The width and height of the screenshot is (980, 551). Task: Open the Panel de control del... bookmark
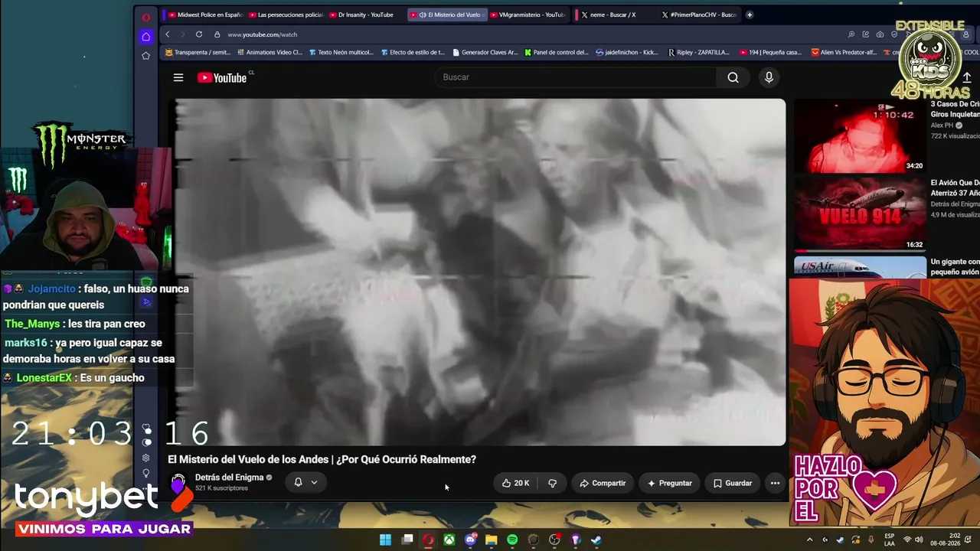pyautogui.click(x=557, y=53)
